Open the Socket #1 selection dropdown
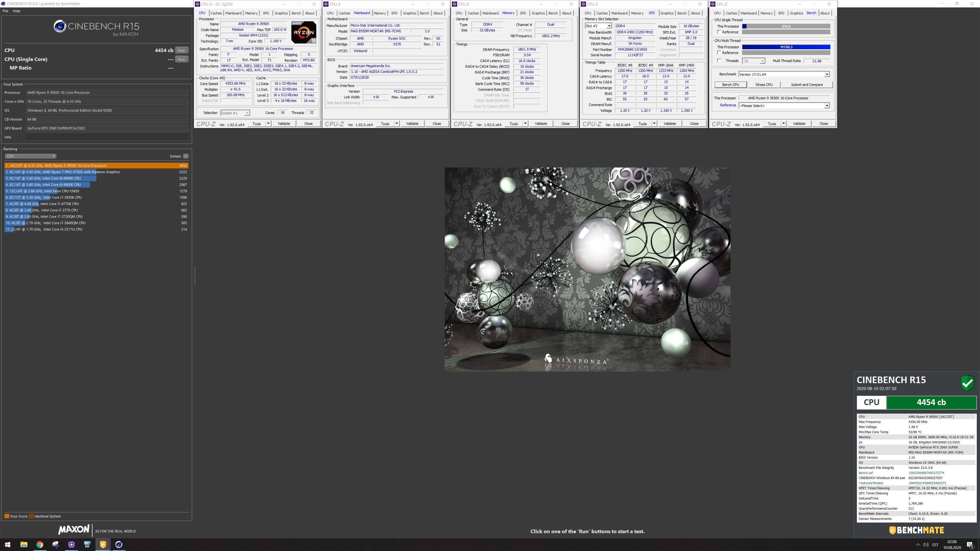Image resolution: width=980 pixels, height=551 pixels. point(235,113)
